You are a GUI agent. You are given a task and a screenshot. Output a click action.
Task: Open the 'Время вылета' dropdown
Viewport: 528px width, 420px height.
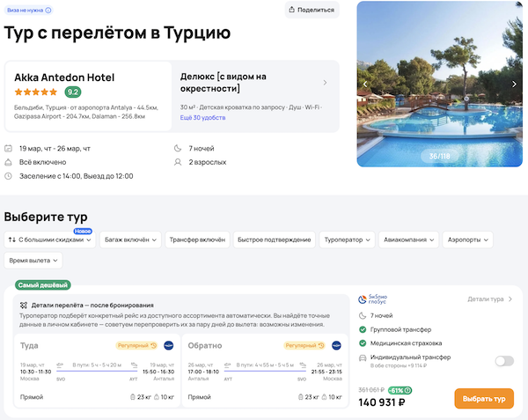[x=33, y=261]
